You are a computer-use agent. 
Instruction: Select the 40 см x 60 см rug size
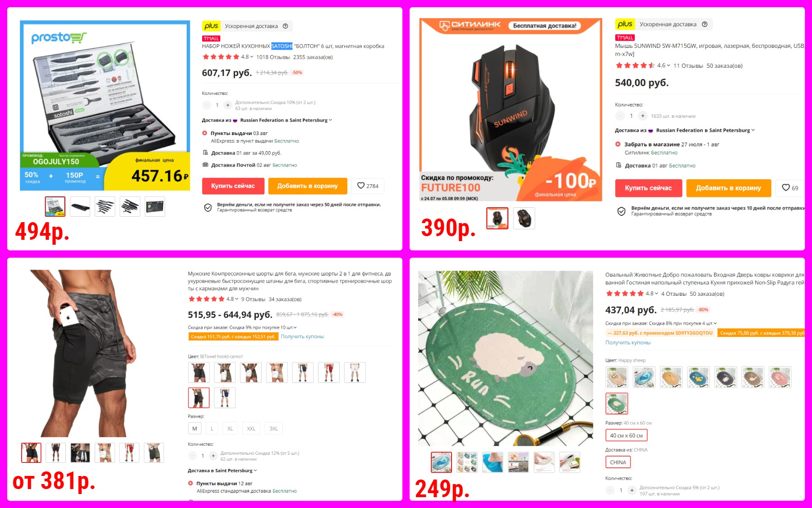pyautogui.click(x=626, y=435)
